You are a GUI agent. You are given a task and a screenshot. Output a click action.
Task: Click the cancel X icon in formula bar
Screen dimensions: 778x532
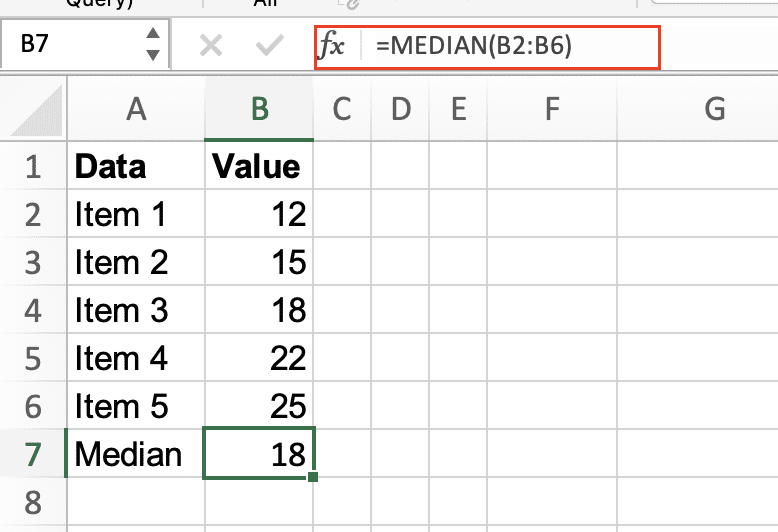click(x=210, y=47)
